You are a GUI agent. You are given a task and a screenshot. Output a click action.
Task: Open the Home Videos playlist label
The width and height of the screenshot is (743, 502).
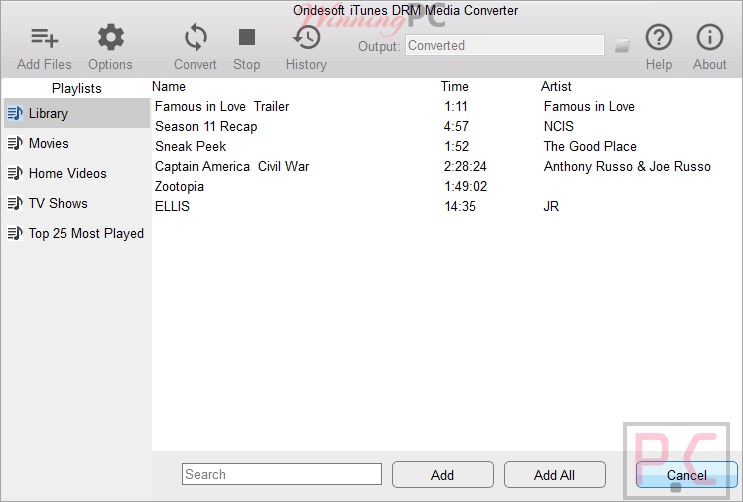(x=68, y=173)
